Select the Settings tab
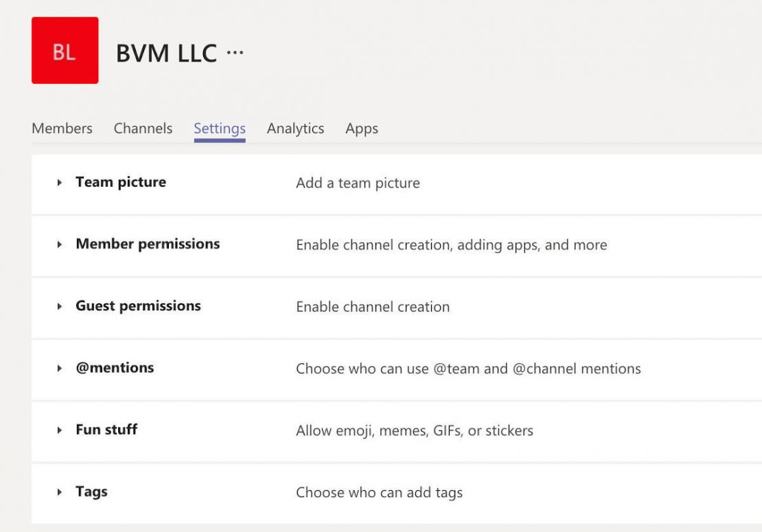Viewport: 762px width, 532px height. pos(219,128)
